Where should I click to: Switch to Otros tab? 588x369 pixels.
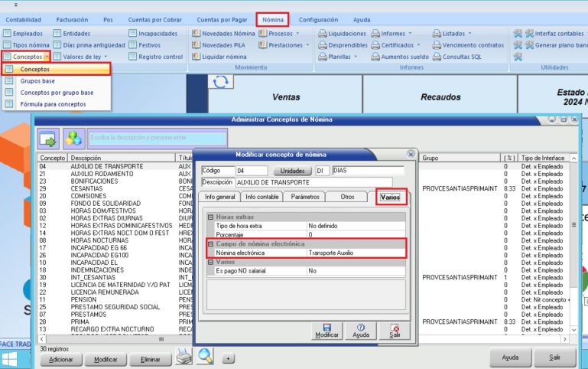click(x=347, y=197)
